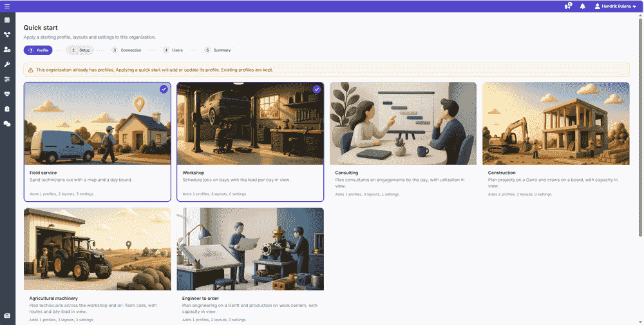Open the user-with-clock icon in the sidebar
This screenshot has height=325, width=644.
pos(7,50)
